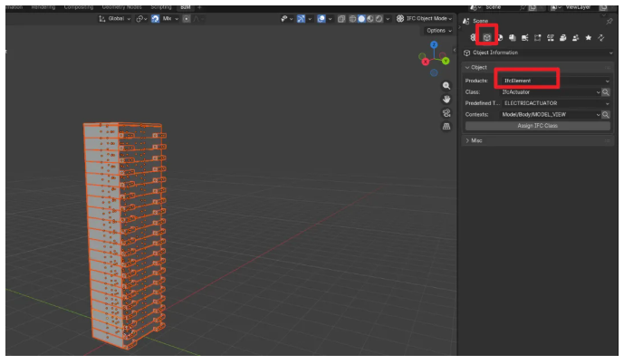This screenshot has height=364, width=624.
Task: Open the first properties tab left of the cube
Action: click(x=473, y=37)
